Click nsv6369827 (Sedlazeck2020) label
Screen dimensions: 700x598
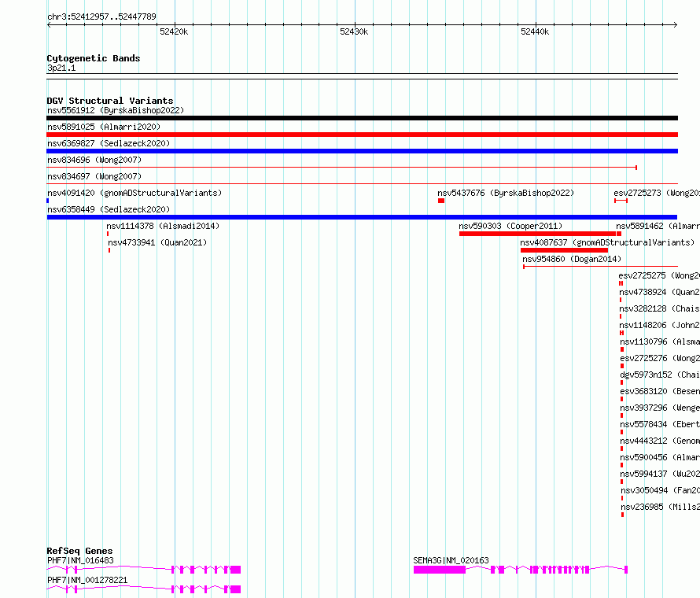pos(109,143)
